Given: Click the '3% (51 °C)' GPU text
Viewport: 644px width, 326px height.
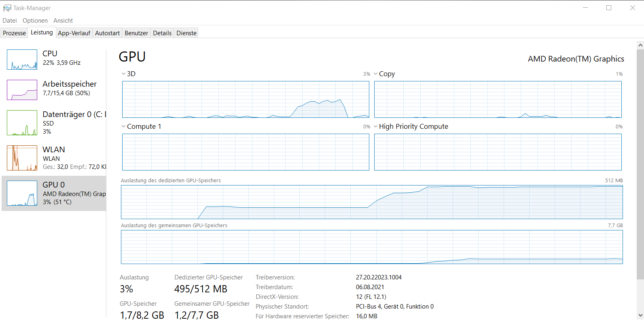Looking at the screenshot, I should coord(57,202).
